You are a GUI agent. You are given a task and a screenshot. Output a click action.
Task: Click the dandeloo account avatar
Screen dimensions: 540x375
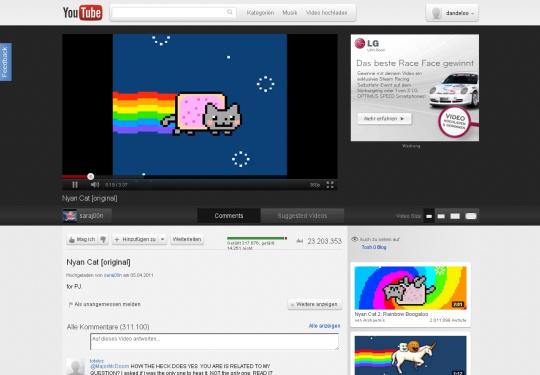point(436,13)
